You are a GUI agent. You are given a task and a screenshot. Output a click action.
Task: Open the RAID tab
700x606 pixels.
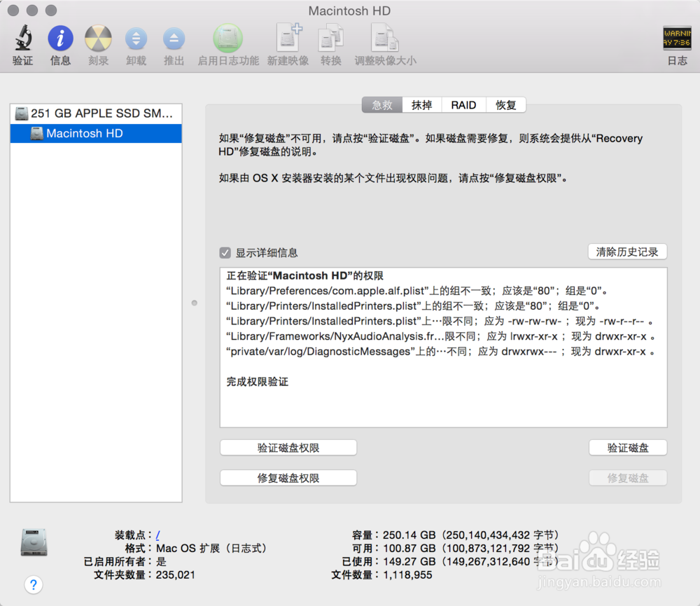pos(463,104)
